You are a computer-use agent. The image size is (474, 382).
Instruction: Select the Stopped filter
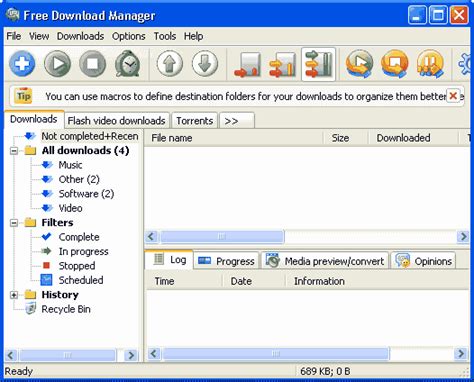pos(77,266)
